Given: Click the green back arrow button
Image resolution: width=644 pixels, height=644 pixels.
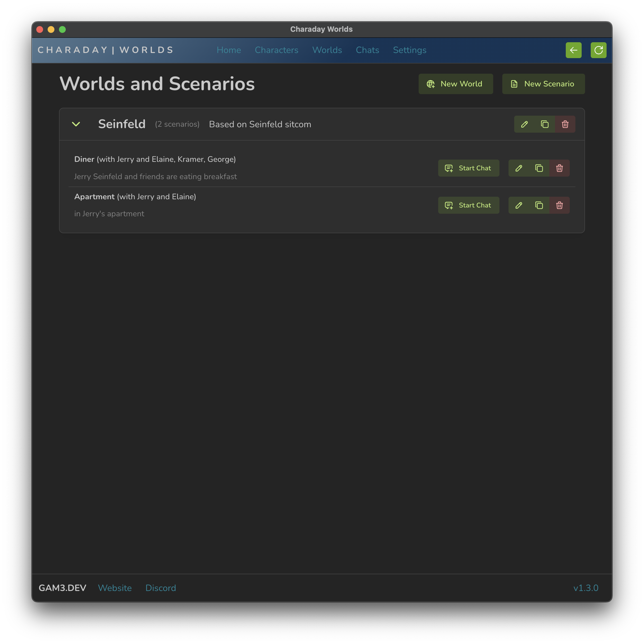Looking at the screenshot, I should [573, 50].
